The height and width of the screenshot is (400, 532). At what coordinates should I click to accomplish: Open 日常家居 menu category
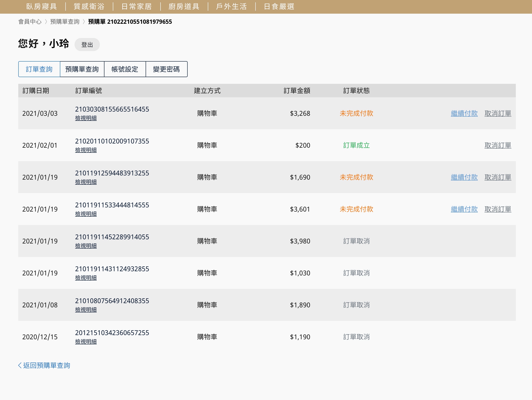136,7
